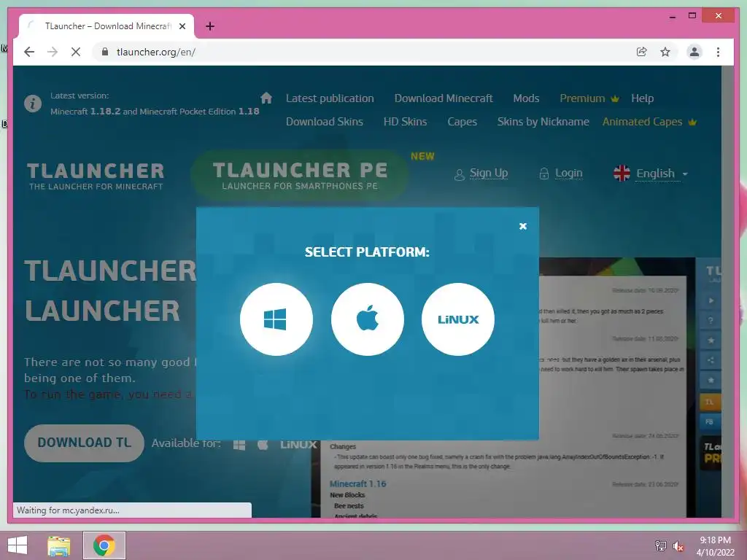The image size is (747, 560).
Task: Click the Login link
Action: [561, 174]
